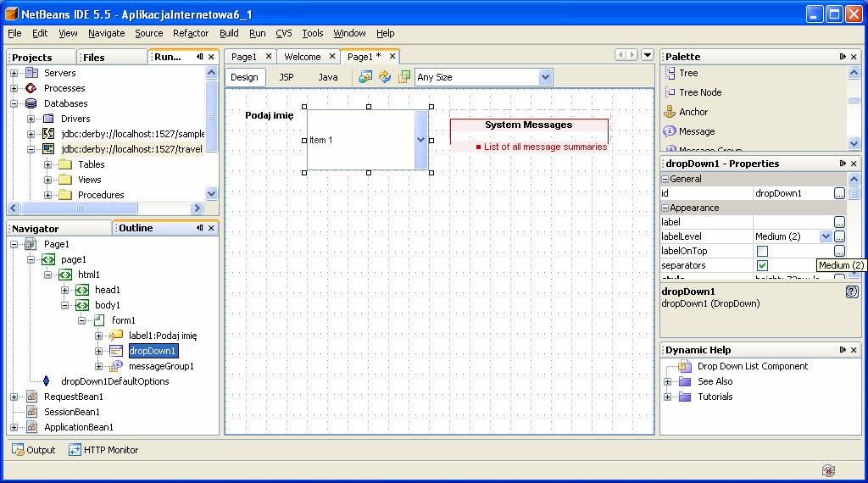Screen dimensions: 868x483
Task: Expand the Tables folder
Action: click(x=48, y=164)
